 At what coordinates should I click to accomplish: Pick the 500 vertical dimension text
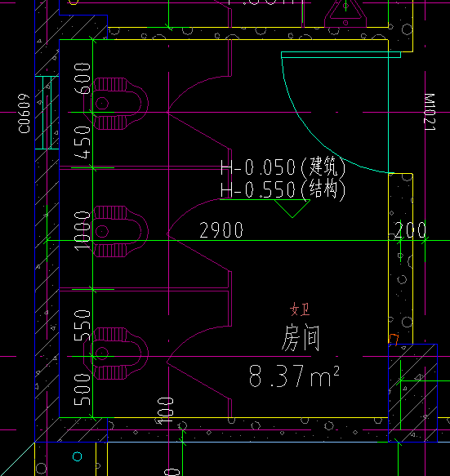[82, 389]
